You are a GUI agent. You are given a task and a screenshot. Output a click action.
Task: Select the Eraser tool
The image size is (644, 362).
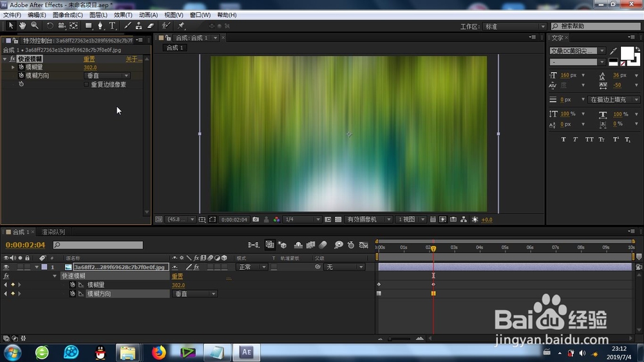pyautogui.click(x=151, y=26)
